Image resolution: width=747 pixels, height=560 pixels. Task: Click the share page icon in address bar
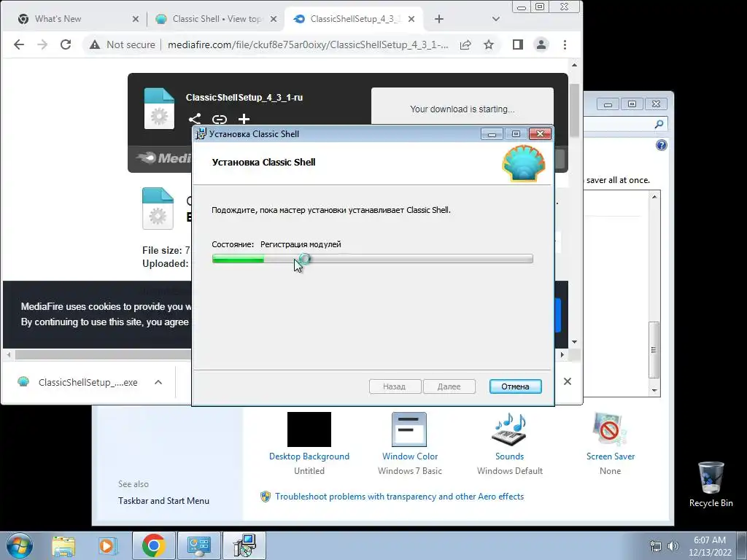click(465, 44)
